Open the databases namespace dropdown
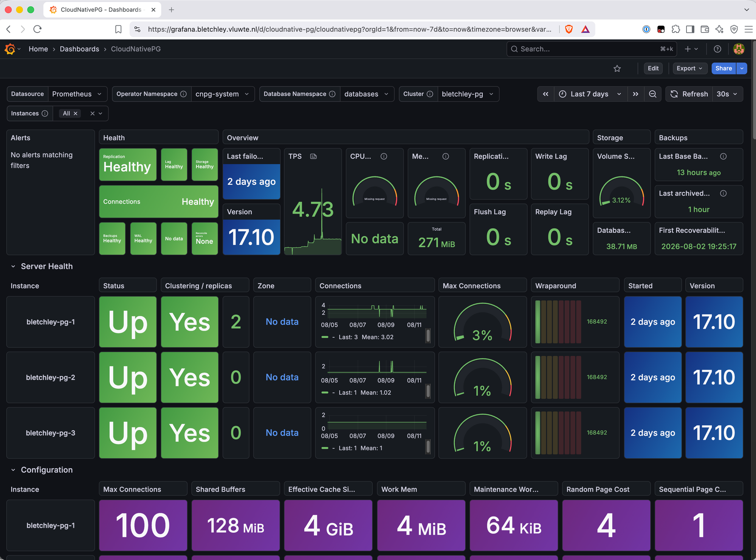Screen dimensions: 756x560 [x=367, y=94]
